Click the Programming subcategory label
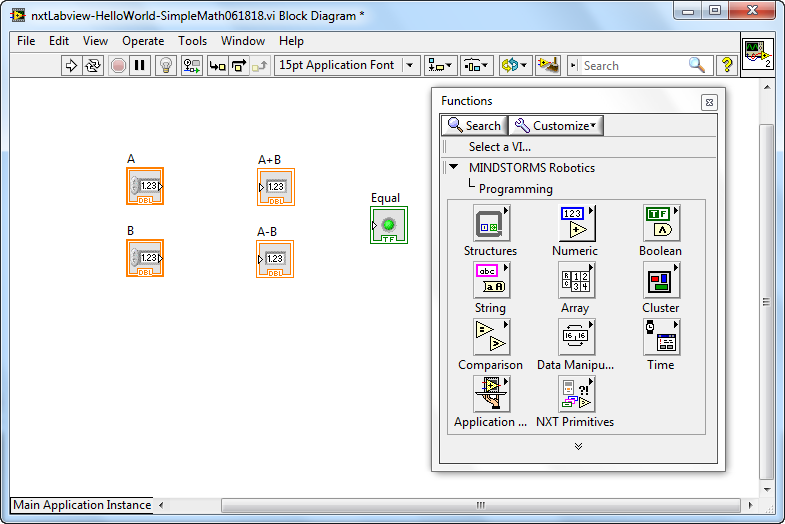This screenshot has height=524, width=785. (x=516, y=189)
